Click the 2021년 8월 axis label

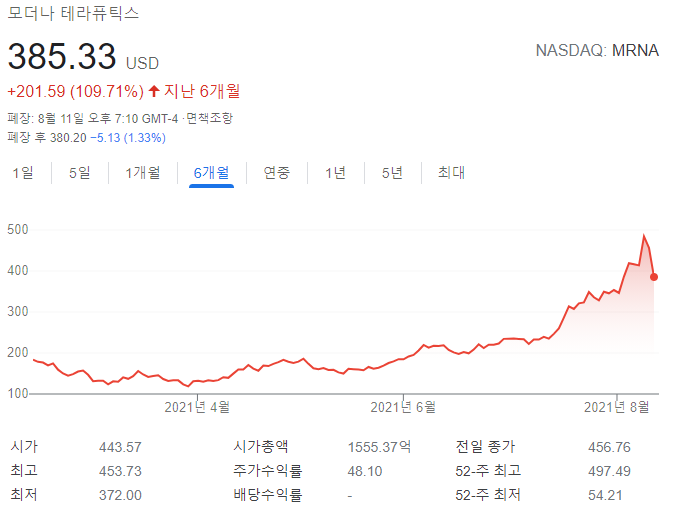(617, 407)
